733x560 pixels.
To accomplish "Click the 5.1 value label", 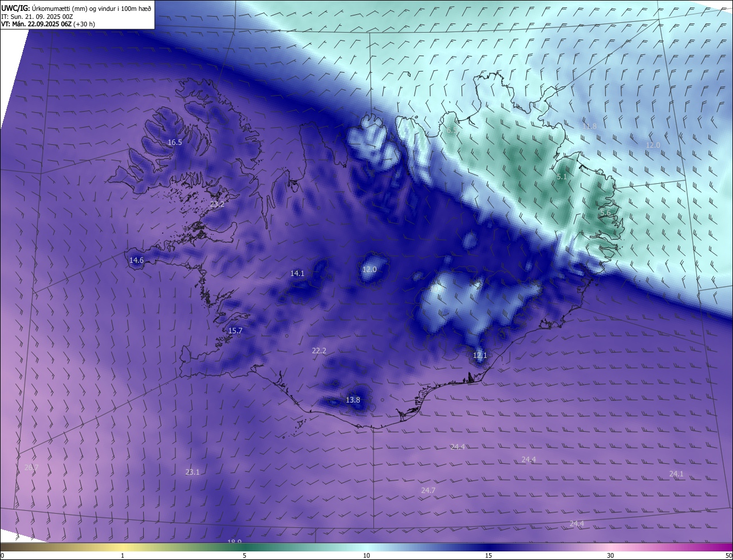I will 562,177.
